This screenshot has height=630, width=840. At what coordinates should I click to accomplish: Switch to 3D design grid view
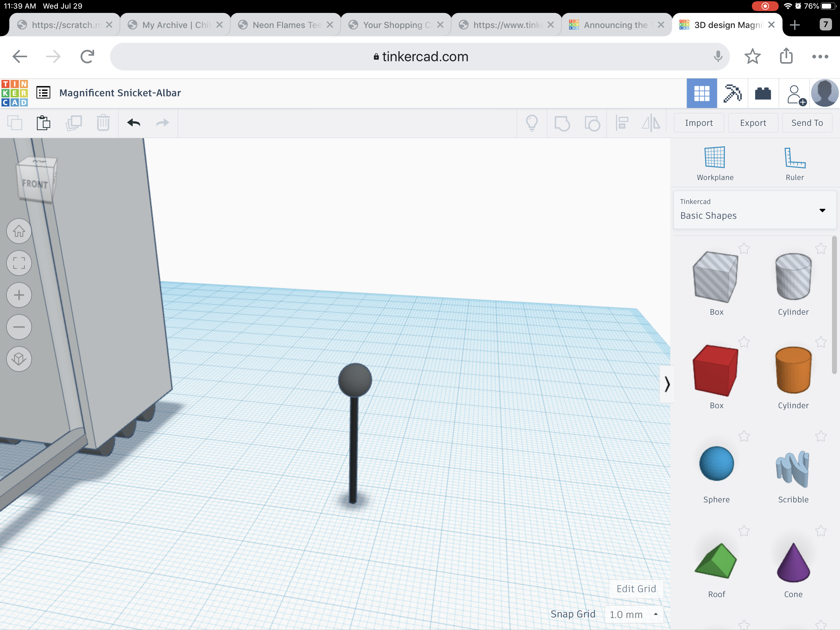tap(701, 94)
